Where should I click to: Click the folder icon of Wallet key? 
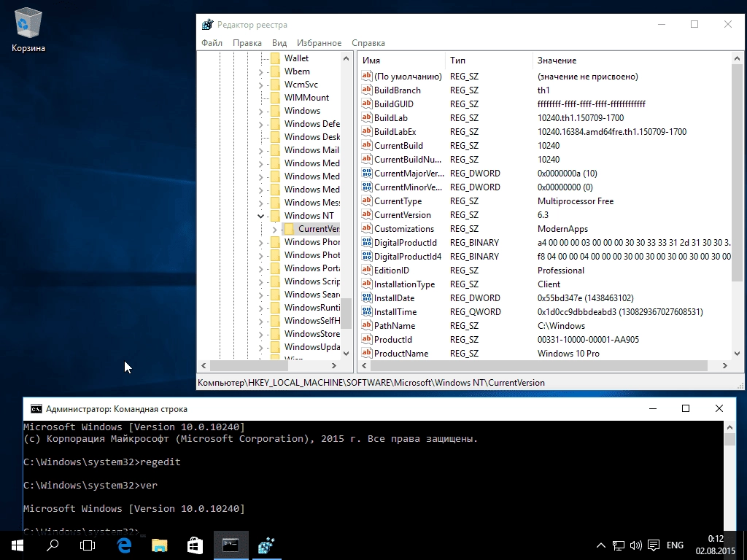pos(275,58)
